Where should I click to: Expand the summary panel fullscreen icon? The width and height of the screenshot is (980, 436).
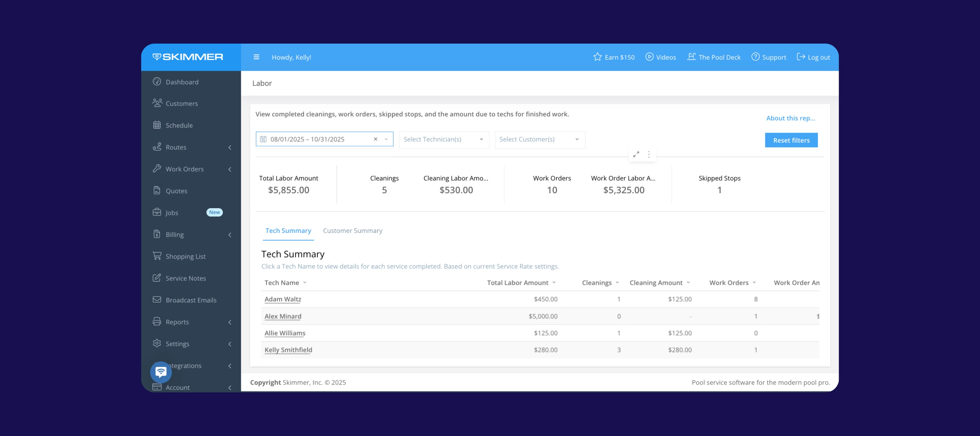636,155
